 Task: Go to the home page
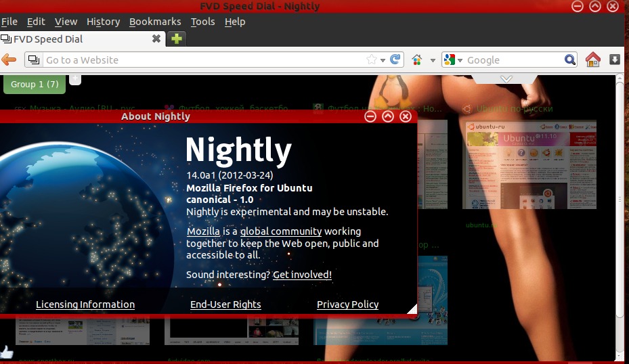(x=593, y=60)
